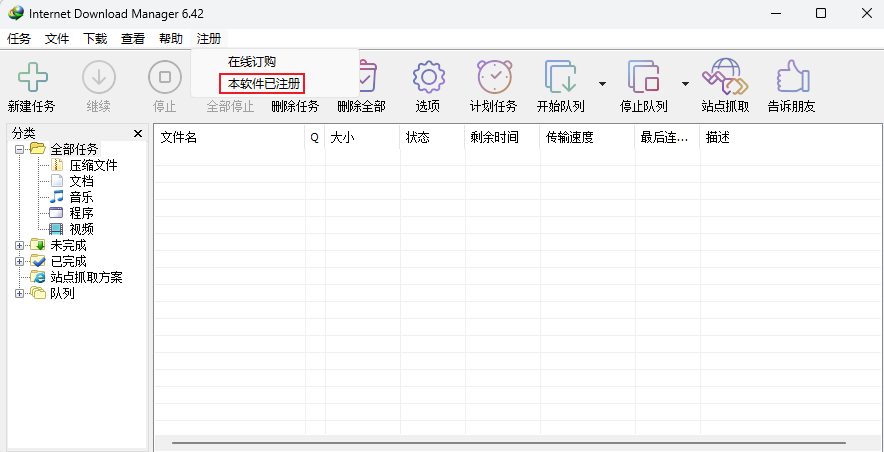Open the 文件 menu

(x=57, y=38)
